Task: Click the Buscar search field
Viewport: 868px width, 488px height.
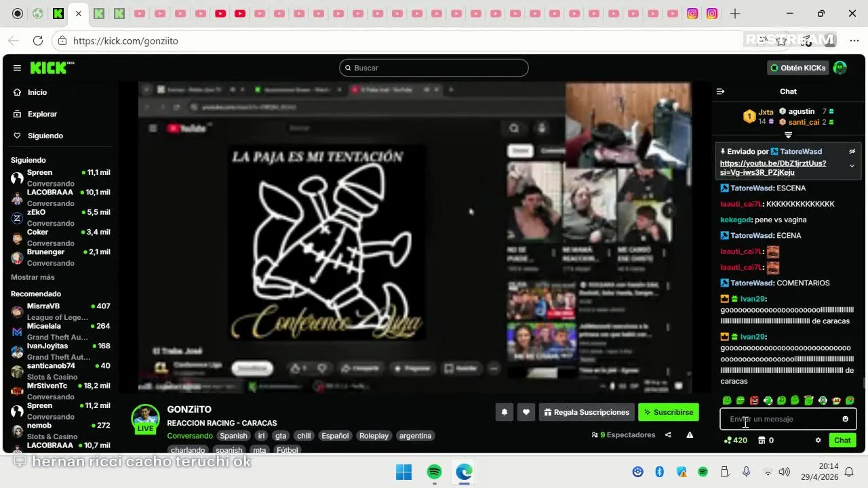Action: pyautogui.click(x=434, y=68)
